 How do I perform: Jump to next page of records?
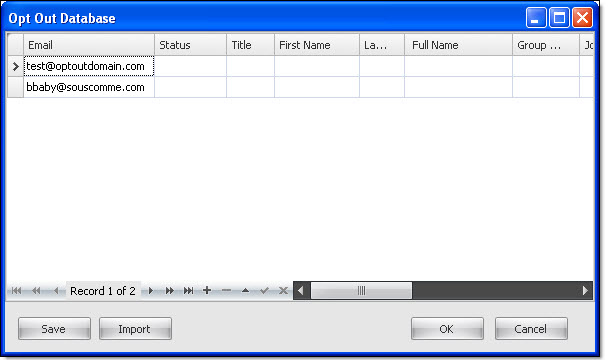169,291
